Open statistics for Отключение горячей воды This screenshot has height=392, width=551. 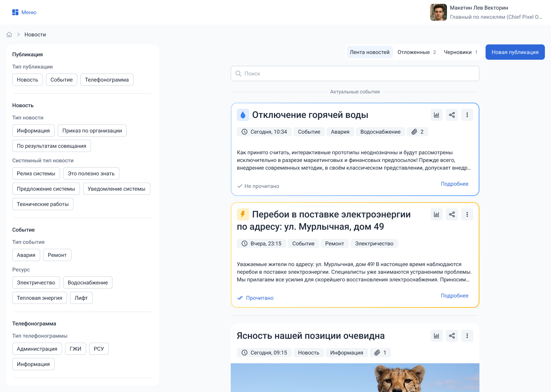coord(437,115)
